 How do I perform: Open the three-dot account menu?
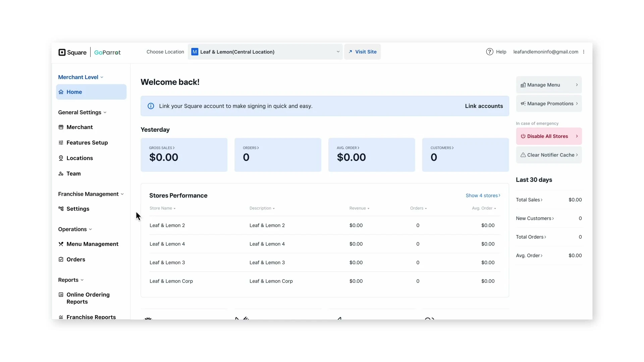(584, 52)
